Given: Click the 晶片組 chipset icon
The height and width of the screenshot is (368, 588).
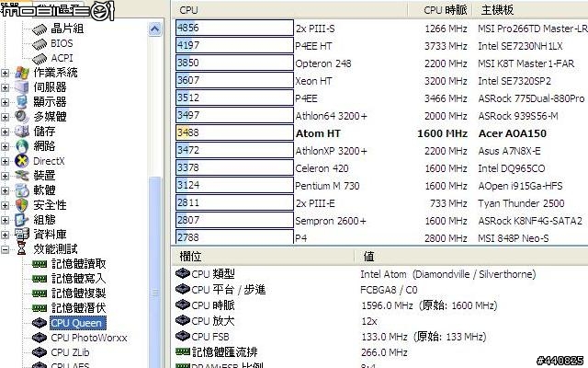Looking at the screenshot, I should [x=40, y=29].
